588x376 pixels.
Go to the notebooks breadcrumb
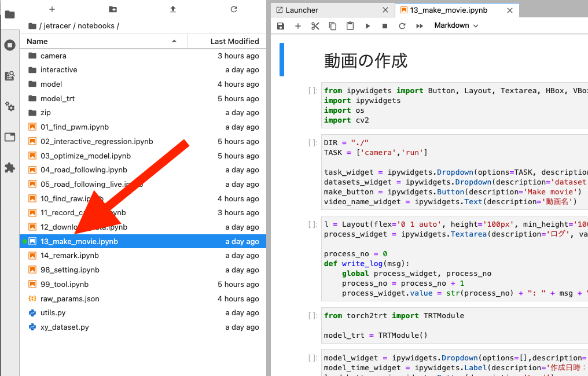(x=96, y=26)
